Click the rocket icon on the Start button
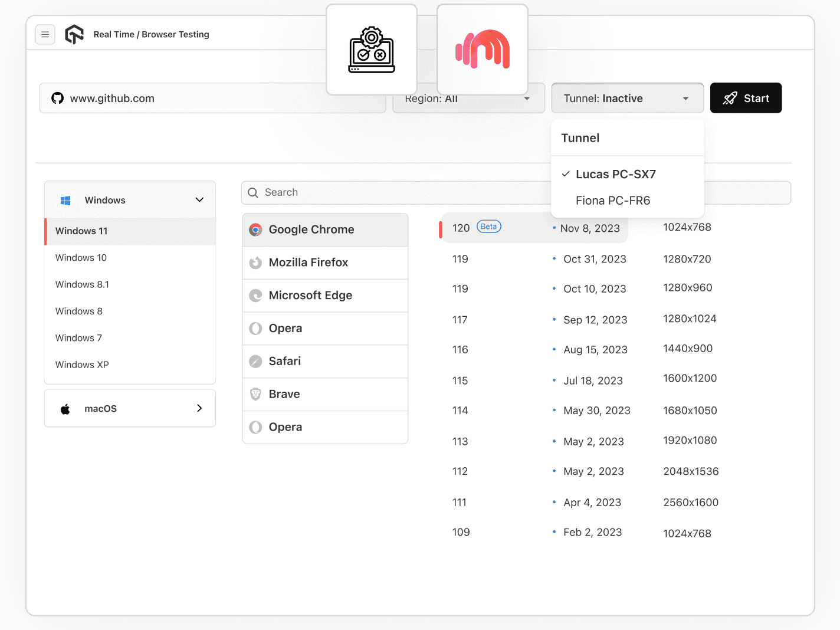Image resolution: width=840 pixels, height=630 pixels. point(730,98)
